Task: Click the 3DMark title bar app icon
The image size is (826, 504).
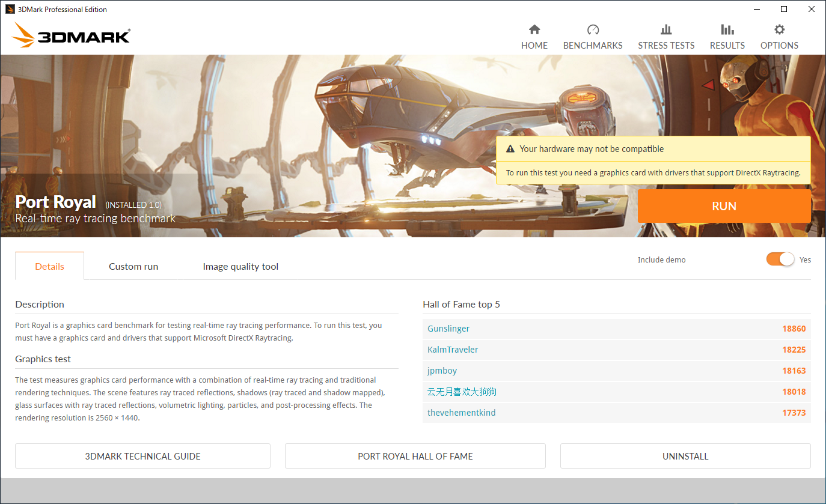Action: click(10, 9)
